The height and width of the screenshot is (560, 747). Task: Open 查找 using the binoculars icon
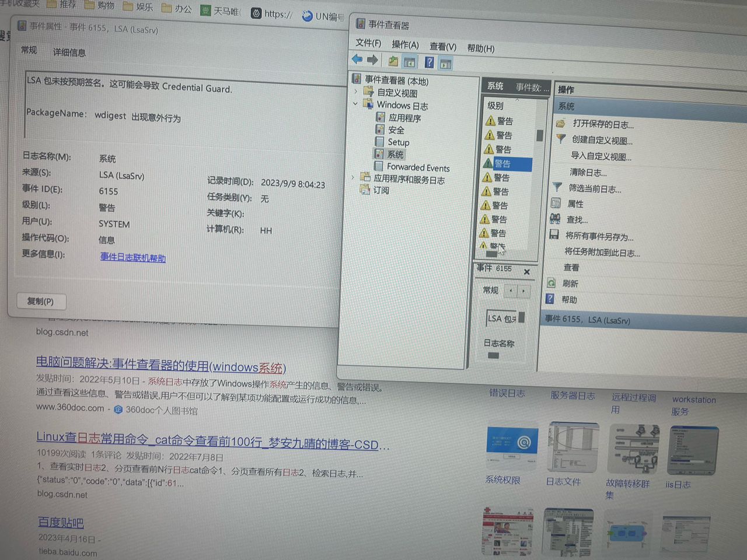point(555,220)
